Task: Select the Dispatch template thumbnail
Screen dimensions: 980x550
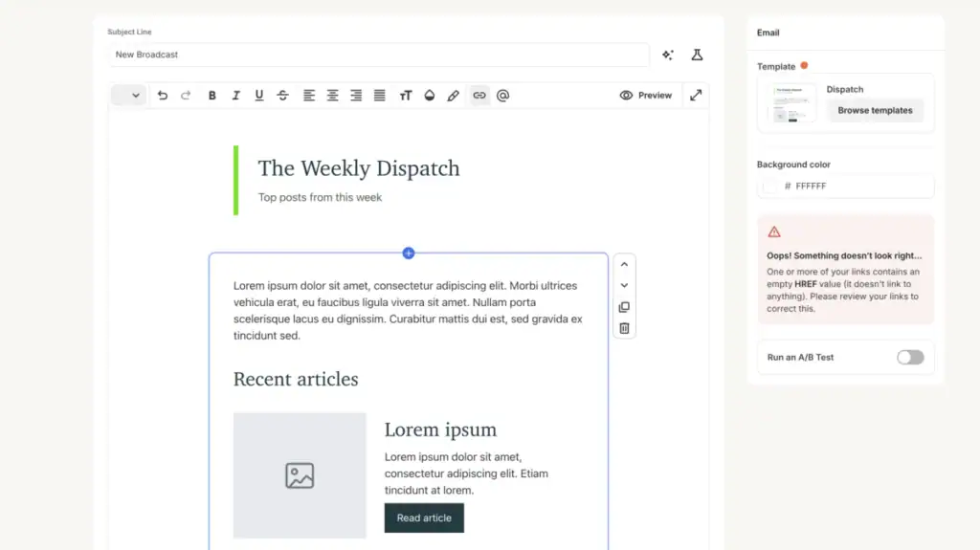Action: coord(791,102)
